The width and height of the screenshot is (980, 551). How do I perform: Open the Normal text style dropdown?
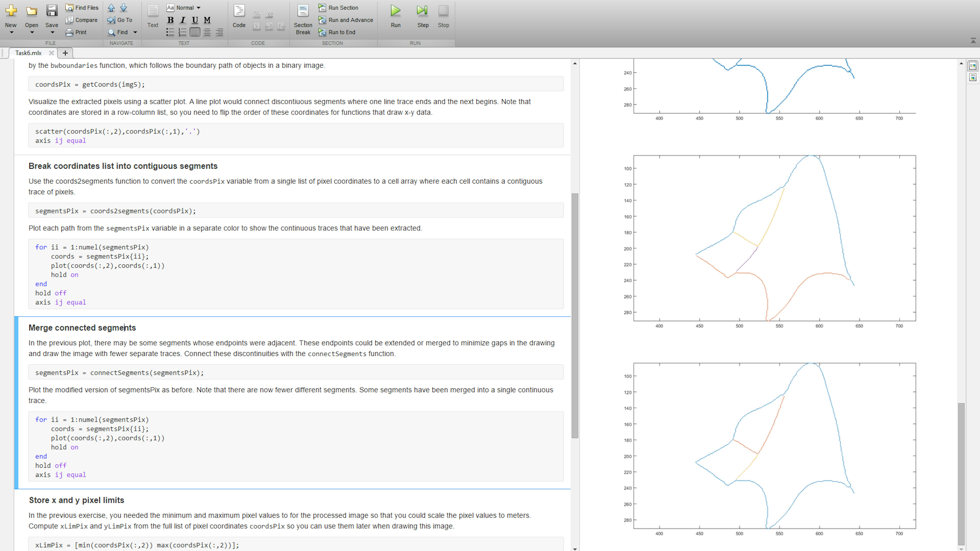[x=184, y=8]
